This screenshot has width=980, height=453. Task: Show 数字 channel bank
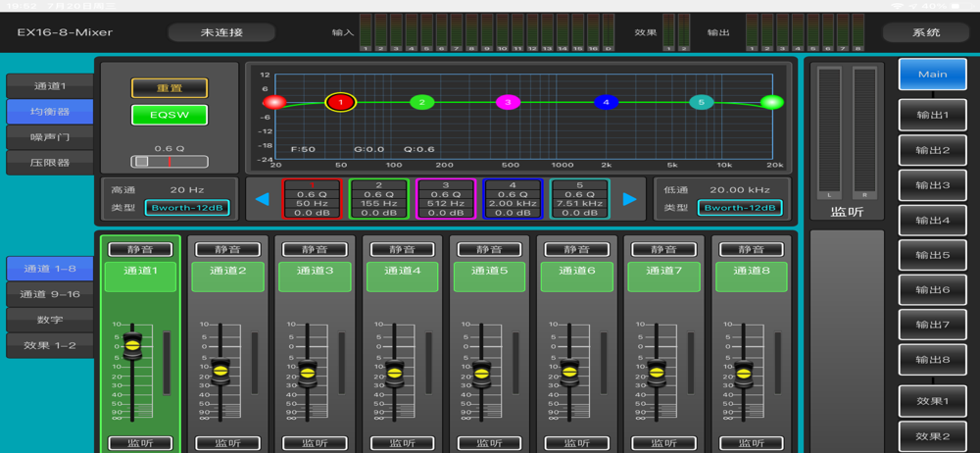[x=50, y=320]
